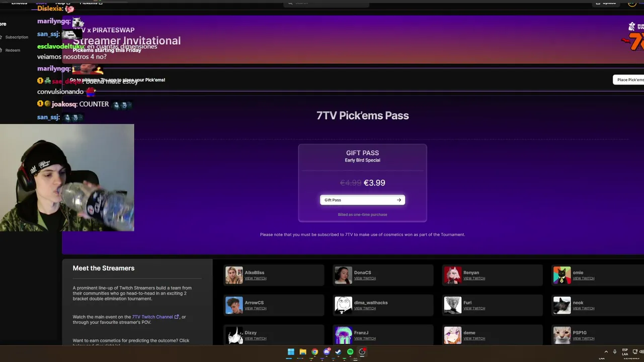Click VIEW TWITCH under DonaCS
The image size is (644, 362).
coord(365,279)
